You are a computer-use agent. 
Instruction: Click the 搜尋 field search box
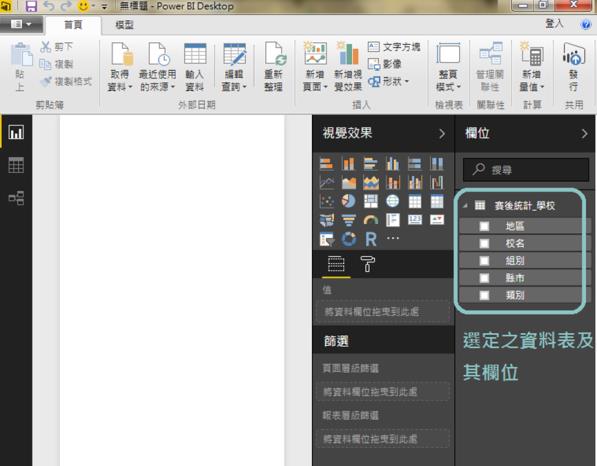coord(526,170)
